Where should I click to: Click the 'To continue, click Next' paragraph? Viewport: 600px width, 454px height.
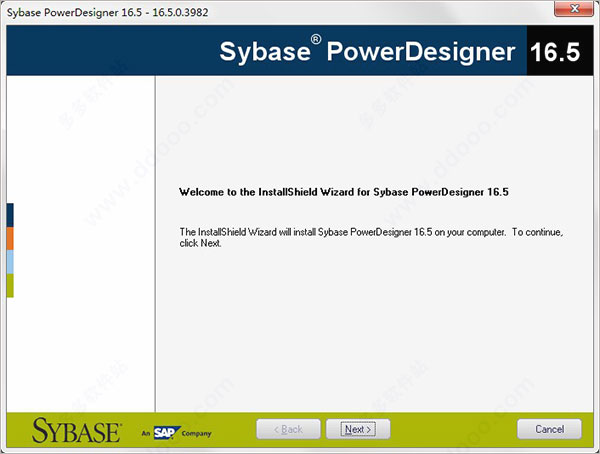pos(371,237)
